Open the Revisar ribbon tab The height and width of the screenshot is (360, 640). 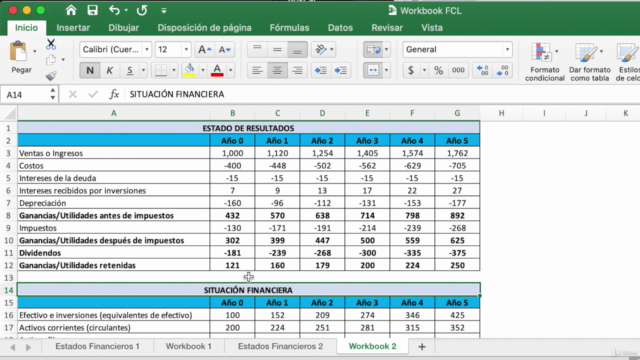point(387,28)
